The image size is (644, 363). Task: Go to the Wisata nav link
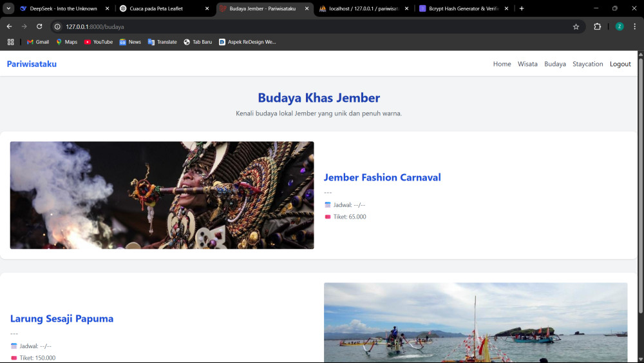click(527, 64)
